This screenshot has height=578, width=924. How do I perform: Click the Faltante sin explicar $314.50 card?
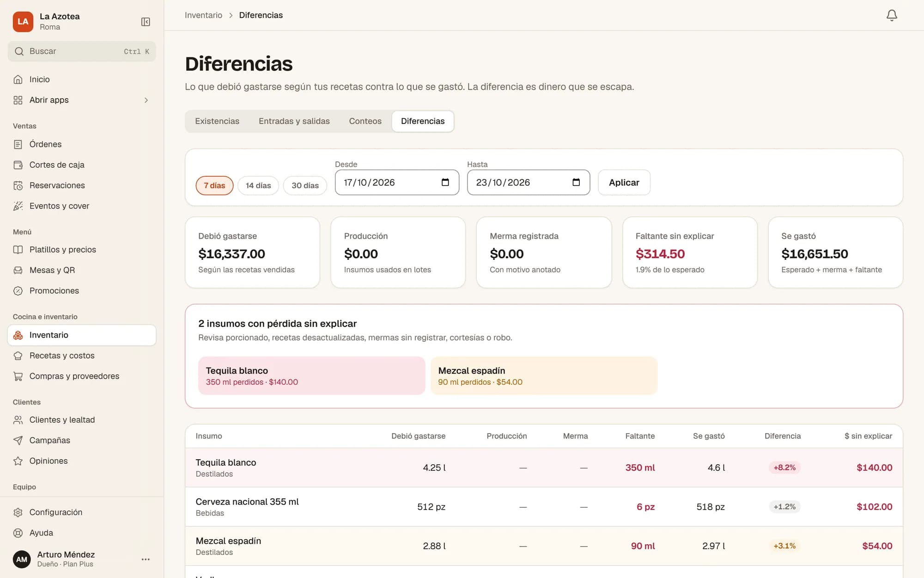690,252
